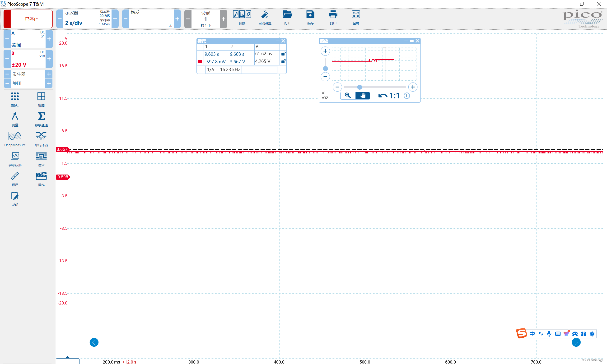Screen dimensions: 607x364
Task: Click the 3.667 voltage ruler handle
Action: [x=63, y=149]
